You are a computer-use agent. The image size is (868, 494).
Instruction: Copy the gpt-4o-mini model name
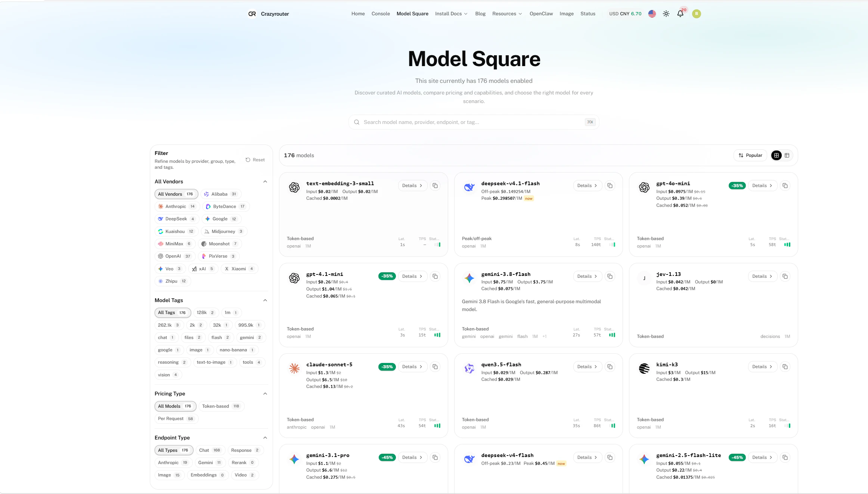coord(785,186)
